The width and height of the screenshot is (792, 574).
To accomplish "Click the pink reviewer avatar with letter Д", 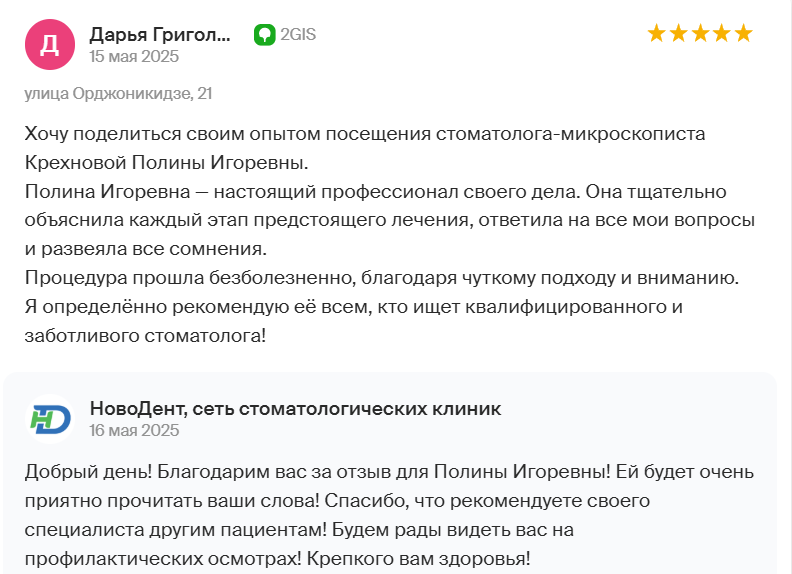I will pos(50,44).
